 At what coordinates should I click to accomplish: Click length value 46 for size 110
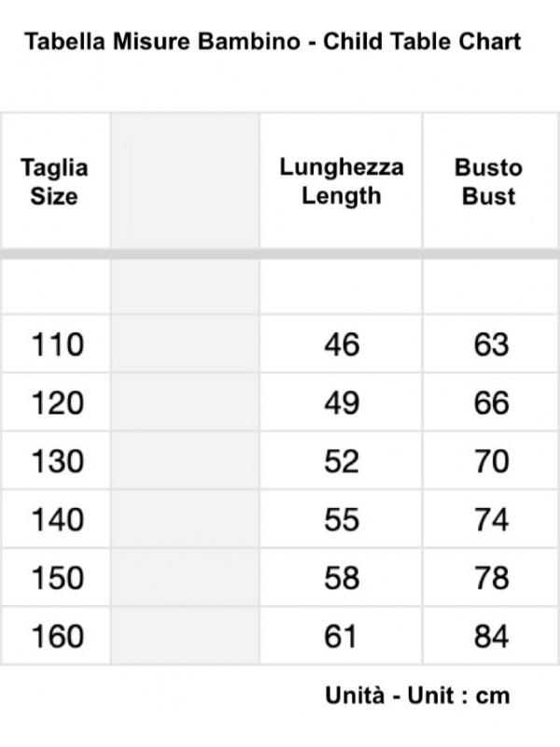[342, 345]
